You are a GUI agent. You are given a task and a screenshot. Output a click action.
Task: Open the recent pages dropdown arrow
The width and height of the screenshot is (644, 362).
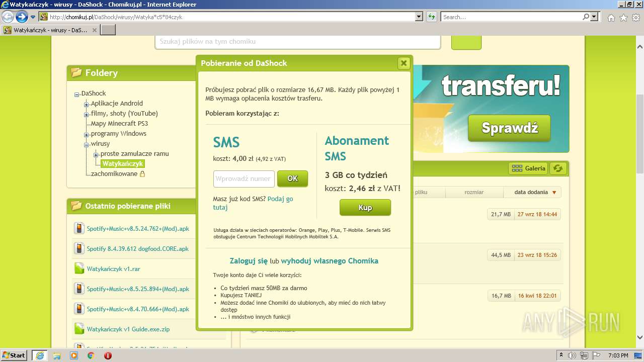tap(33, 17)
